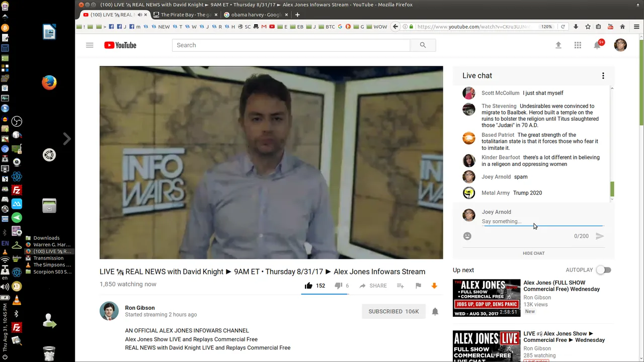Open the YouTube upload icon
The width and height of the screenshot is (644, 362).
coord(558,45)
